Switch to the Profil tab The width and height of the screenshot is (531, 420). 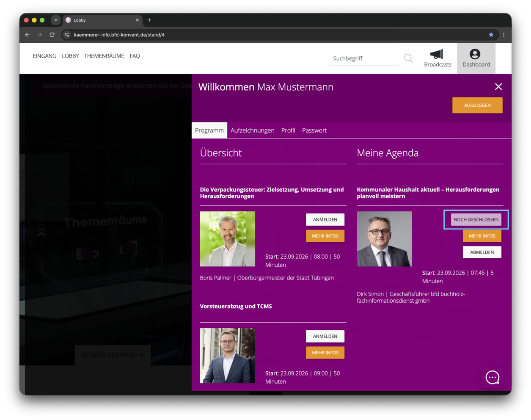pyautogui.click(x=288, y=130)
